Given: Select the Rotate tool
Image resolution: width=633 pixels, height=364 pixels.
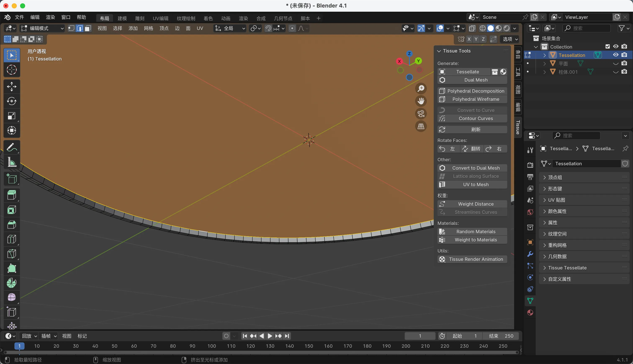Looking at the screenshot, I should (12, 101).
